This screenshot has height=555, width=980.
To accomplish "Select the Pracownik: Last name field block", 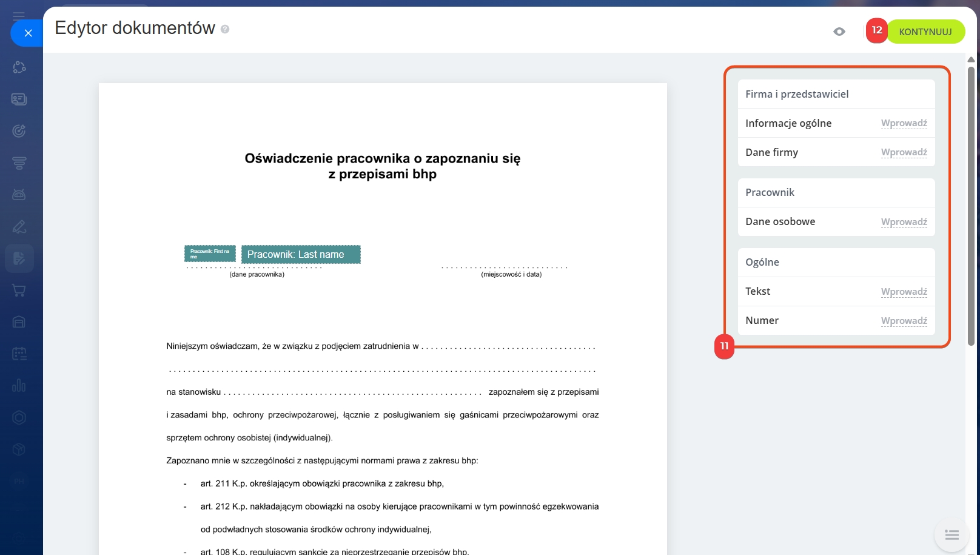I will [x=301, y=255].
